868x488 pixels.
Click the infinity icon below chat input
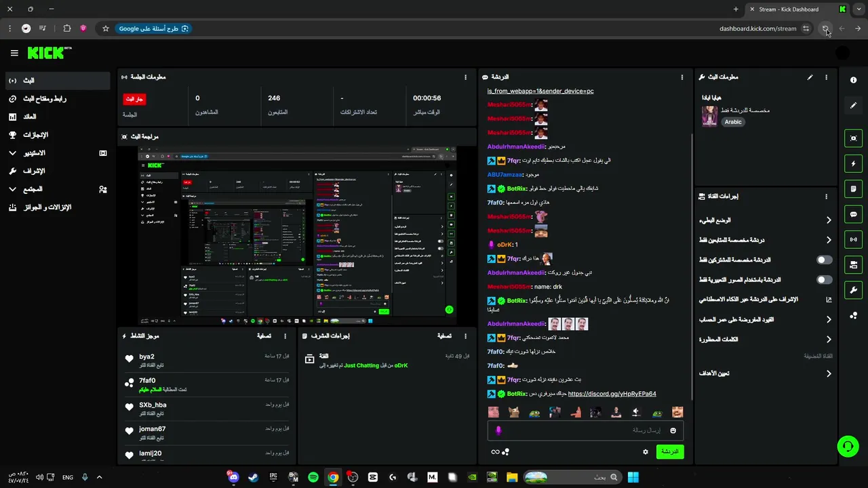[495, 452]
